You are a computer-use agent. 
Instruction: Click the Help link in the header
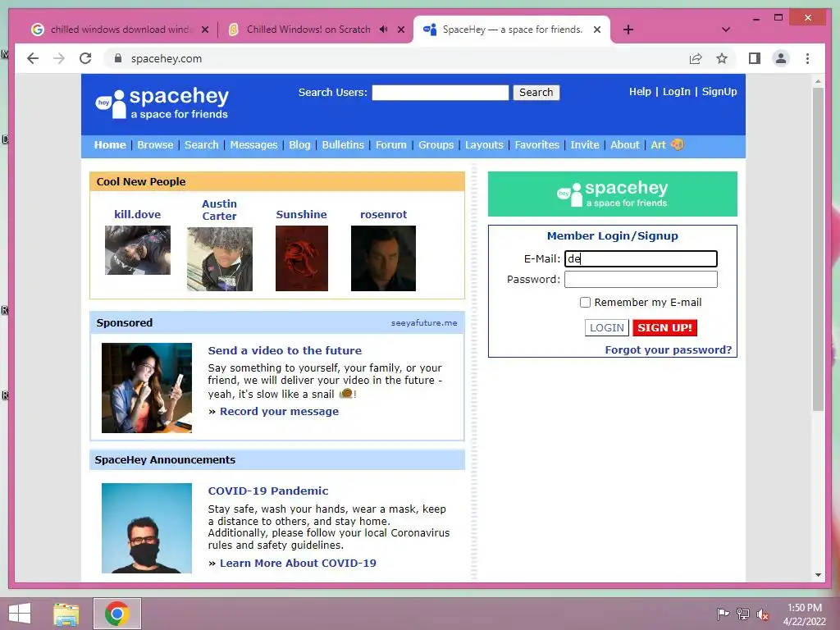coord(640,92)
